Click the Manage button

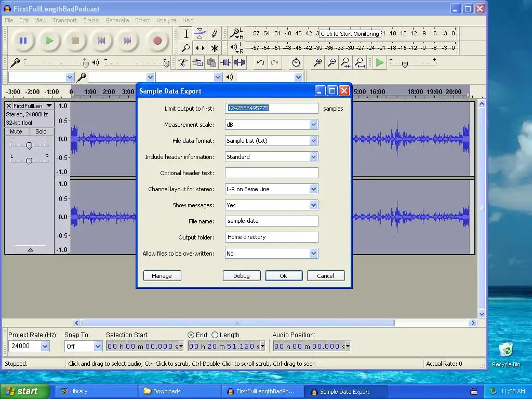162,276
